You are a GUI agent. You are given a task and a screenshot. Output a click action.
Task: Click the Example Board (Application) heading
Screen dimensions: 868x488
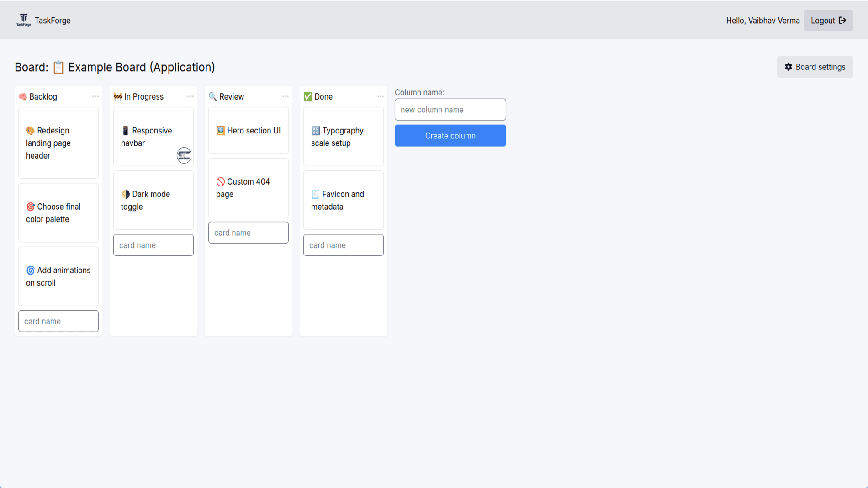[x=115, y=67]
